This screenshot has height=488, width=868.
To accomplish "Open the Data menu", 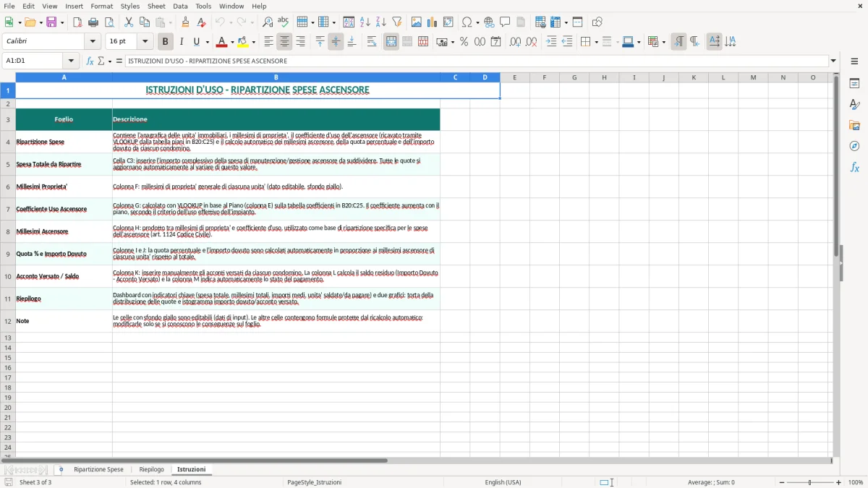I will (x=180, y=6).
